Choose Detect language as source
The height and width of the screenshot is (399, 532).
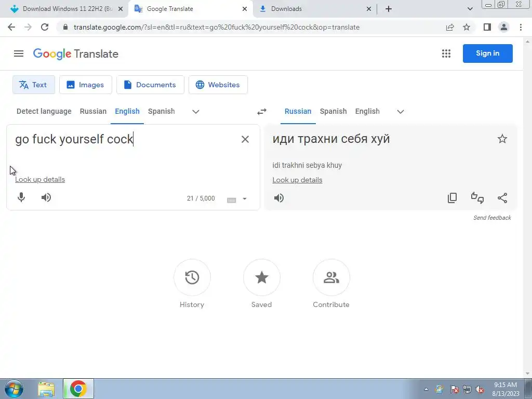(x=44, y=111)
